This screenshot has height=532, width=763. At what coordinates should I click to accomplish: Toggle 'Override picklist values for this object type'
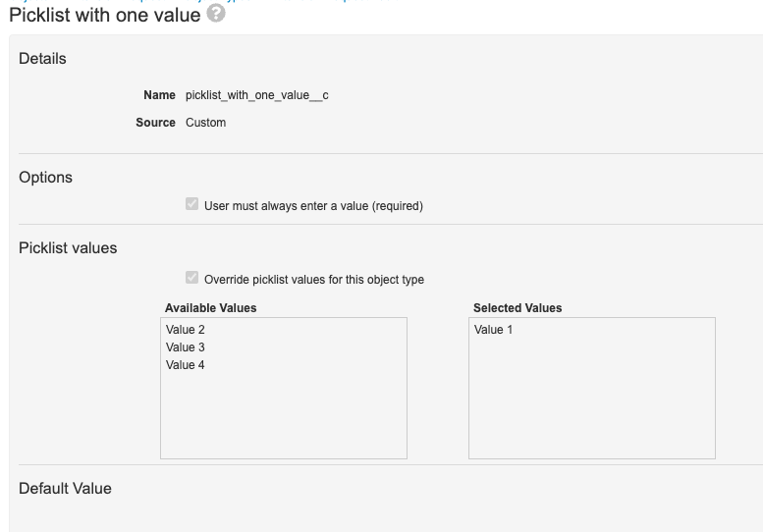click(x=191, y=279)
